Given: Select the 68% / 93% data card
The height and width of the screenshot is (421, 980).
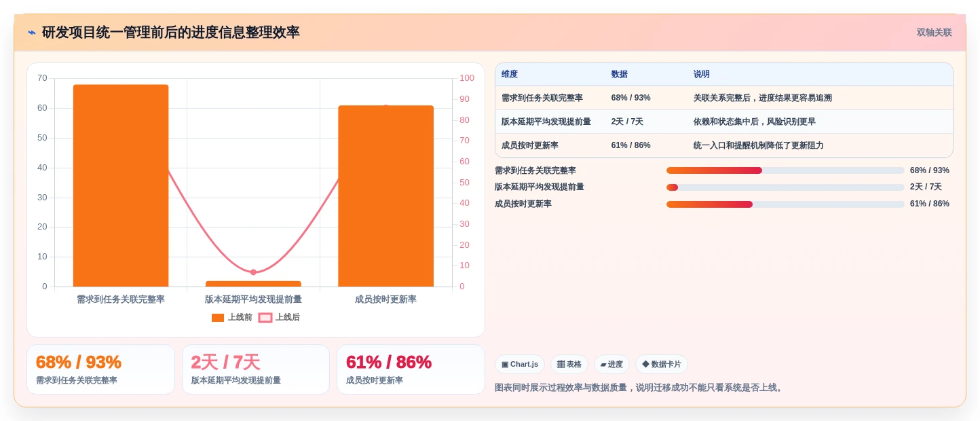Looking at the screenshot, I should click(100, 369).
